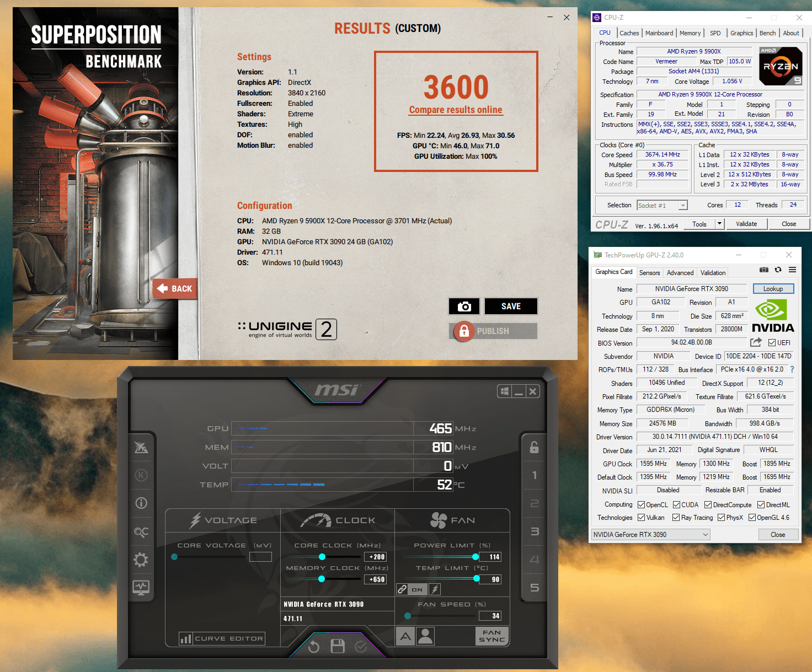Open Afterburner settings gear icon
Screen dimensions: 812x672
(x=141, y=560)
